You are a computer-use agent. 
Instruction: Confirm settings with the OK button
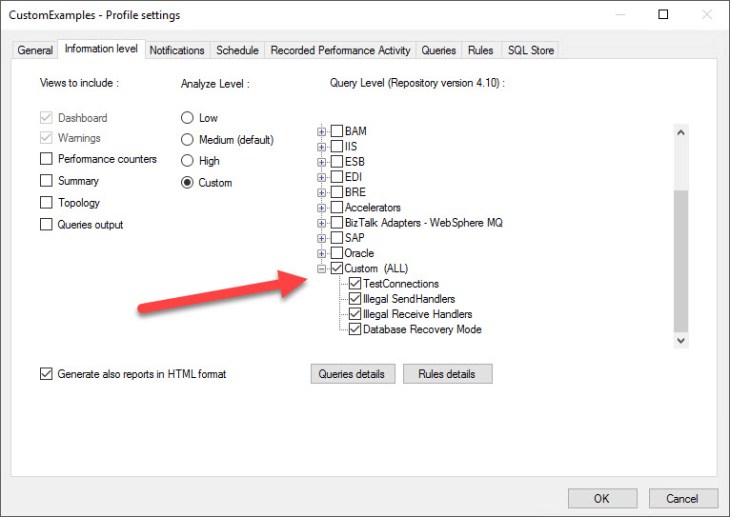click(601, 498)
